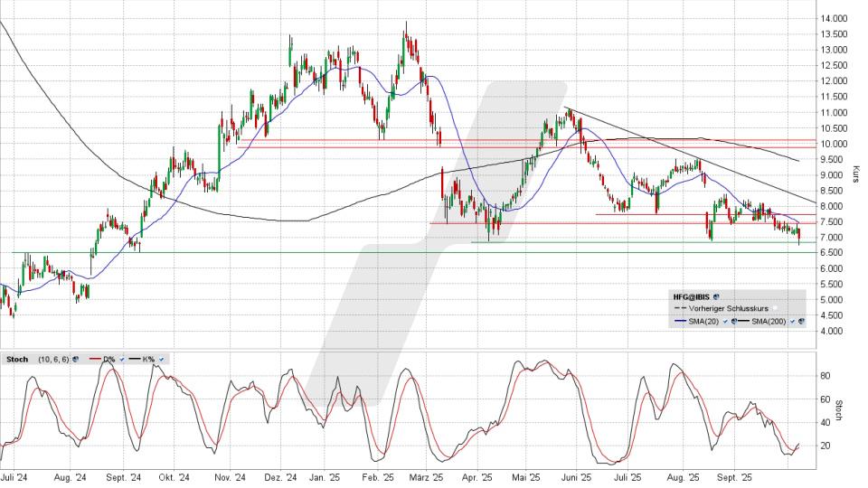This screenshot has height=488, width=868.
Task: Click the Stoch parameters (10, 6, 6)
Action: click(52, 360)
